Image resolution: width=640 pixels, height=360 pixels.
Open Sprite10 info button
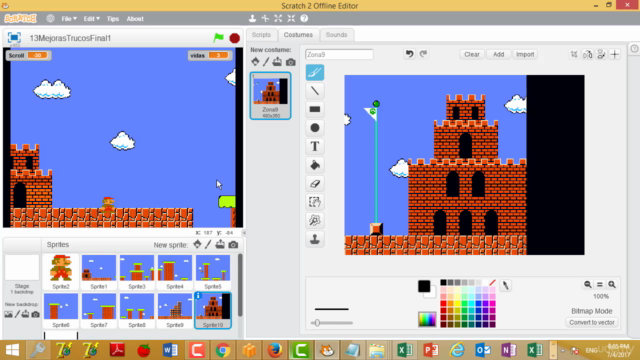point(198,296)
